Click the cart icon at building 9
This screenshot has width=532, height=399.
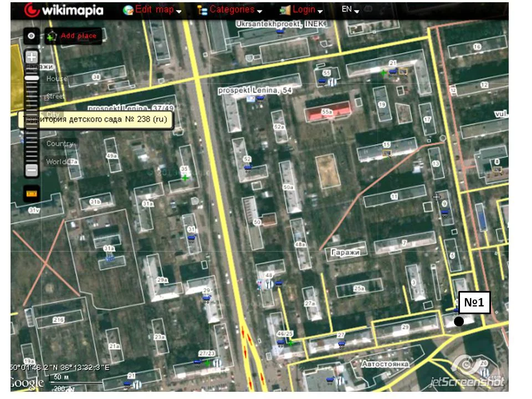click(444, 213)
